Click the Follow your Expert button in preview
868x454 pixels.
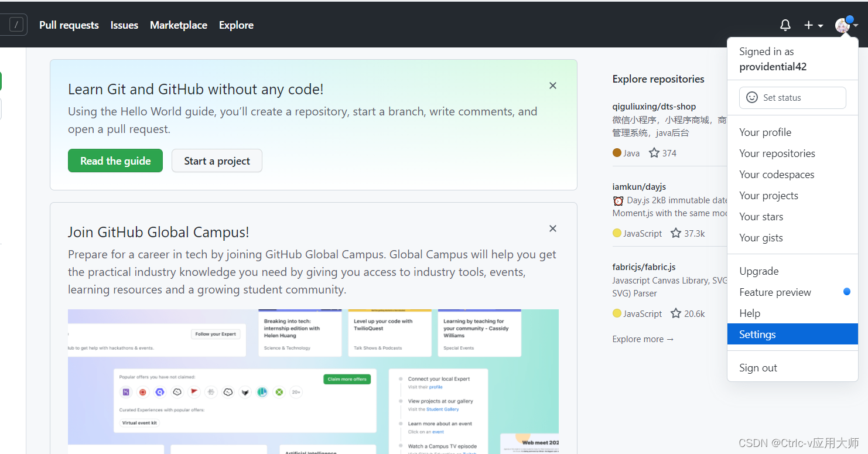[x=216, y=334]
